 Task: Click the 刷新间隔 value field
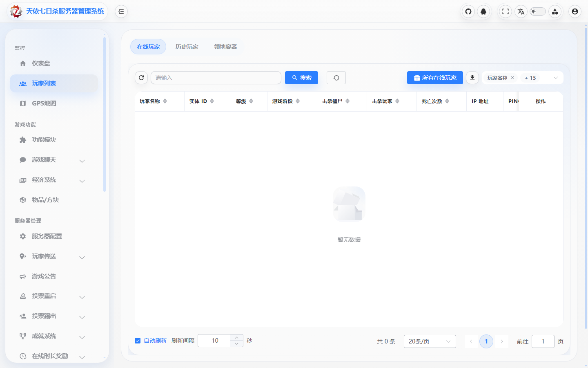click(x=215, y=341)
